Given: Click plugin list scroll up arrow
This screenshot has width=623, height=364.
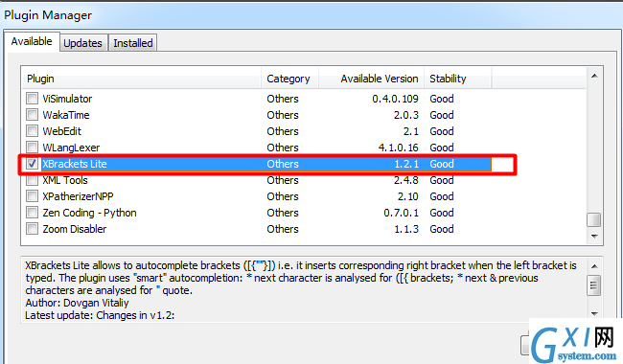Looking at the screenshot, I should pos(594,76).
